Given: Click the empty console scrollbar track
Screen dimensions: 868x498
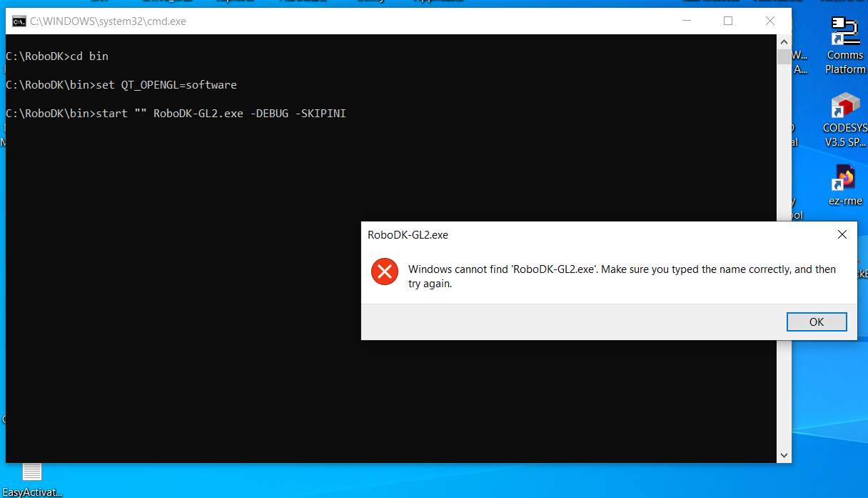Looking at the screenshot, I should point(784,143).
